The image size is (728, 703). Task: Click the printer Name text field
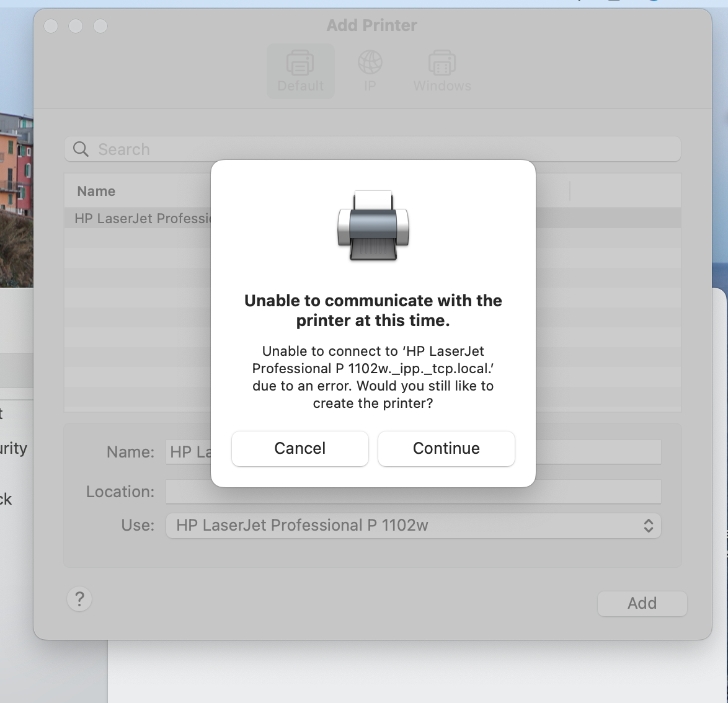[413, 452]
